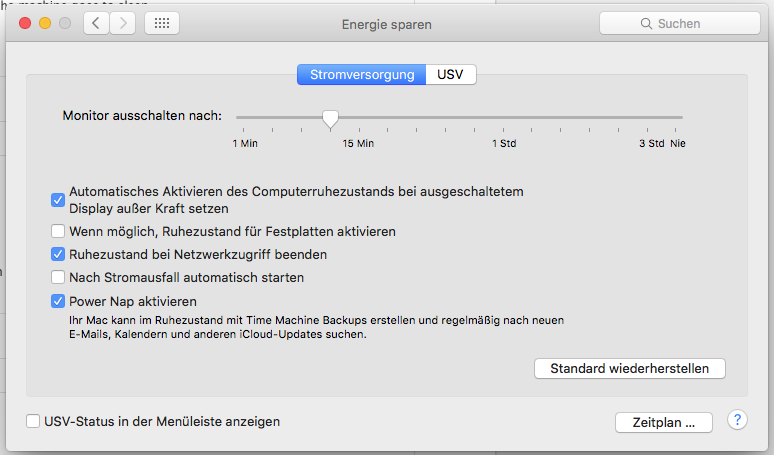Disable Ruhezustand bei Netzwerkzugriff beenden
Viewport: 774px width, 455px height.
click(58, 254)
